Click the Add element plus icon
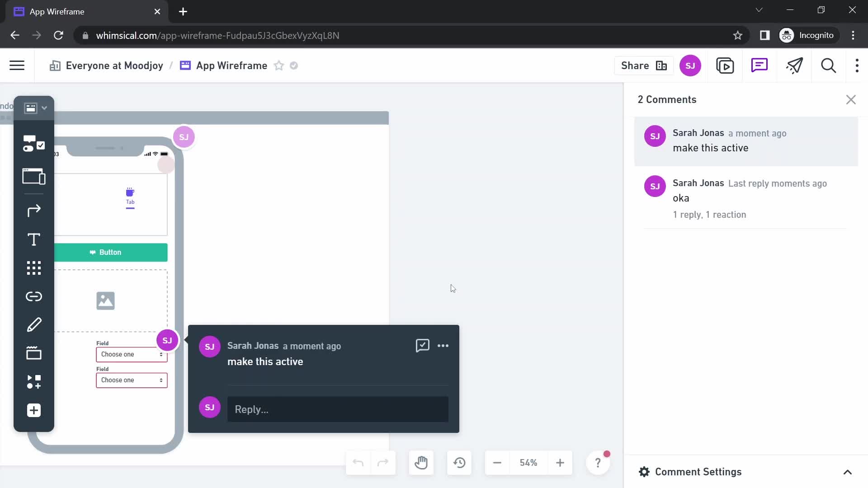The width and height of the screenshot is (868, 488). pyautogui.click(x=33, y=411)
